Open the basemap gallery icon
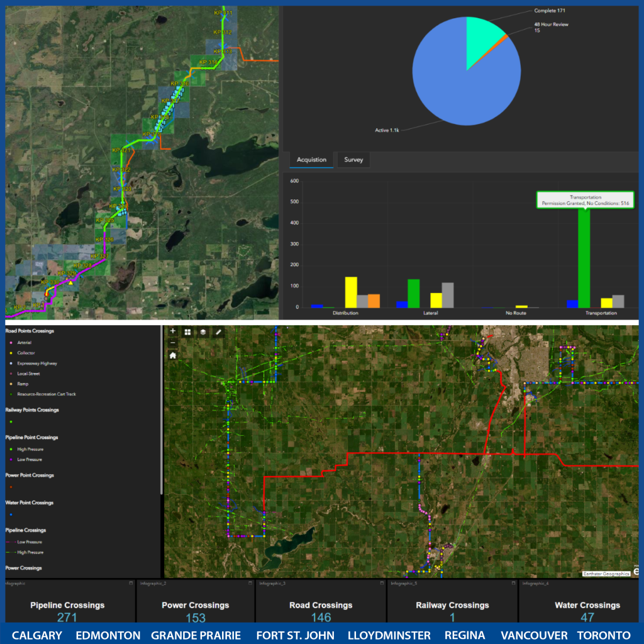Screen dimensions: 644x644 (188, 331)
